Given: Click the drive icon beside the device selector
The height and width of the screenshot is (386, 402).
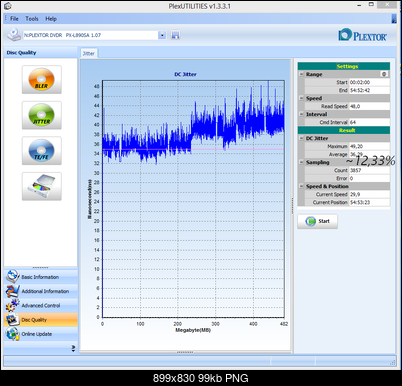Looking at the screenshot, I should coord(14,35).
